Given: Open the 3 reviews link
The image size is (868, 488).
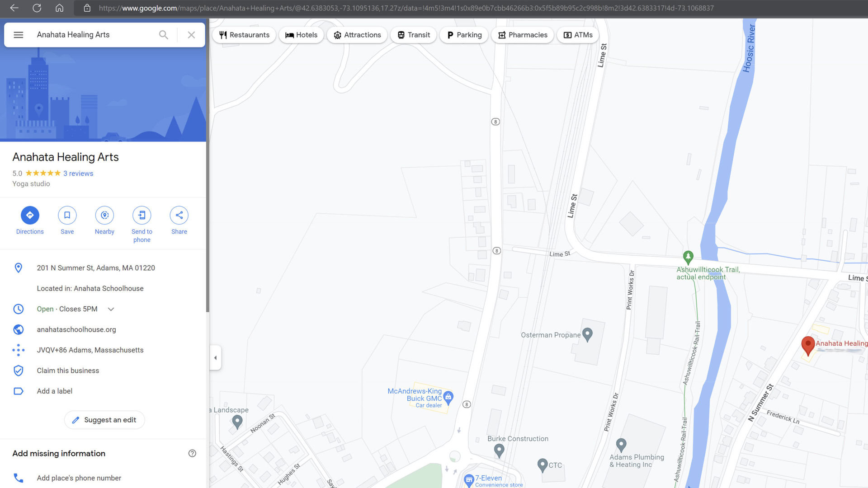Looking at the screenshot, I should (78, 174).
